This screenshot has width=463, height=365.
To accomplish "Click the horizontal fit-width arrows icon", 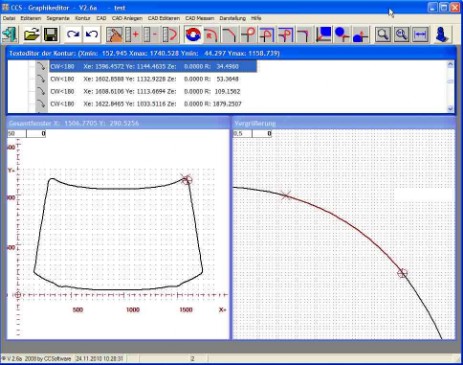I will tap(420, 34).
